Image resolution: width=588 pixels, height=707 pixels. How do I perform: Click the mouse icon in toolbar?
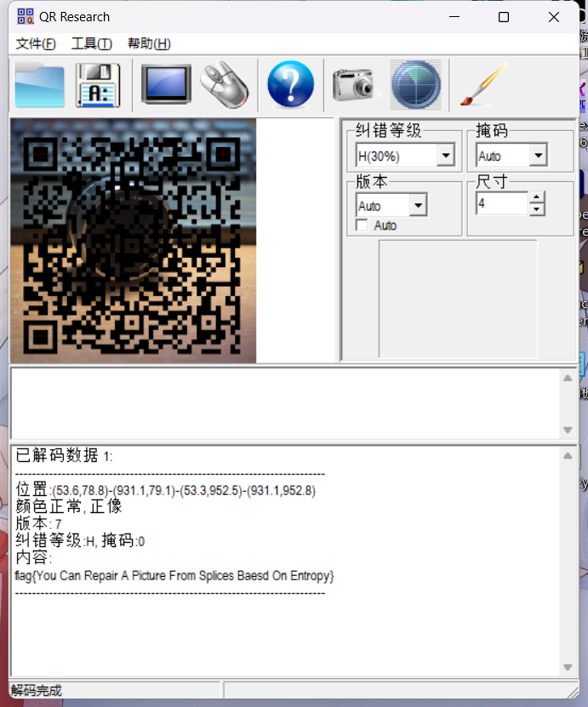(x=225, y=85)
